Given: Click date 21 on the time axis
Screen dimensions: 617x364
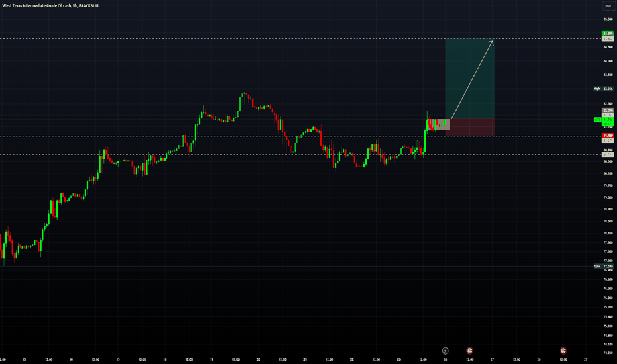Looking at the screenshot, I should click(305, 359).
